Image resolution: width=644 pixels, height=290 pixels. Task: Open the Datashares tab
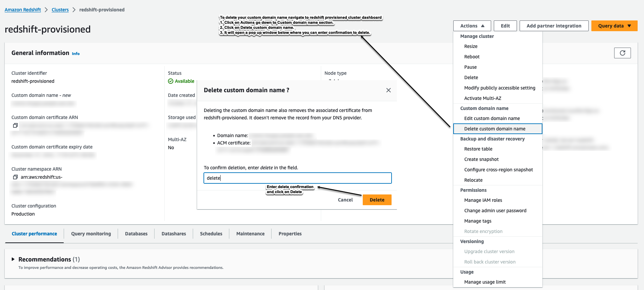coord(174,234)
